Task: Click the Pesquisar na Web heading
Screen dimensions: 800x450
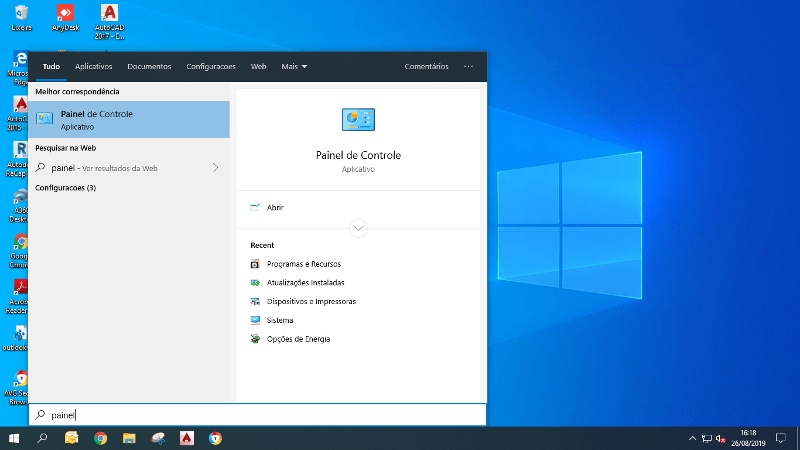Action: click(65, 148)
